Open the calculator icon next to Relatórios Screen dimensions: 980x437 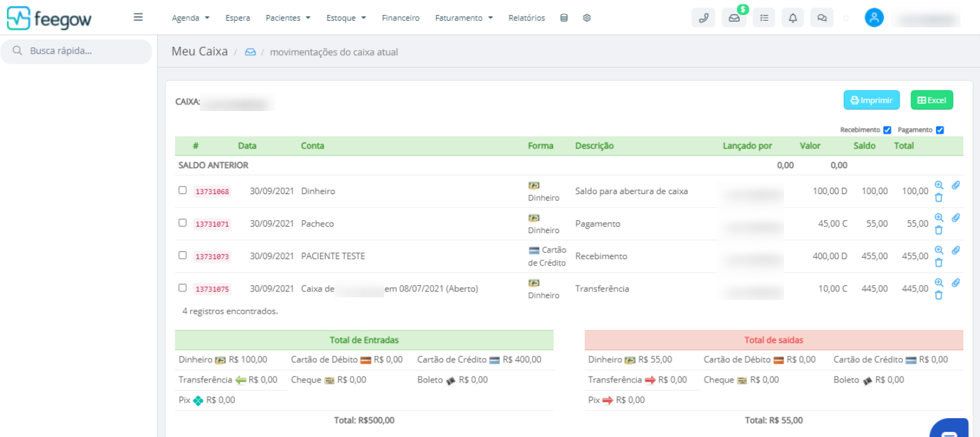[x=563, y=18]
